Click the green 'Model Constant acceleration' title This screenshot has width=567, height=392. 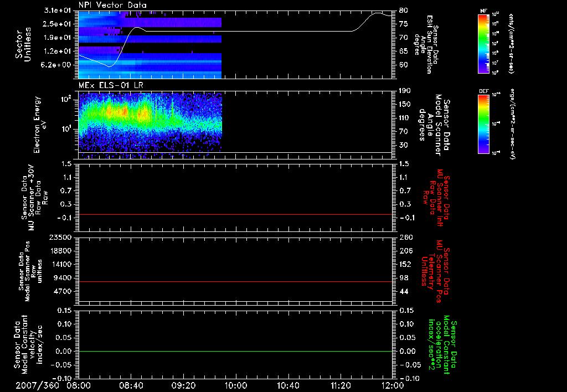click(442, 345)
